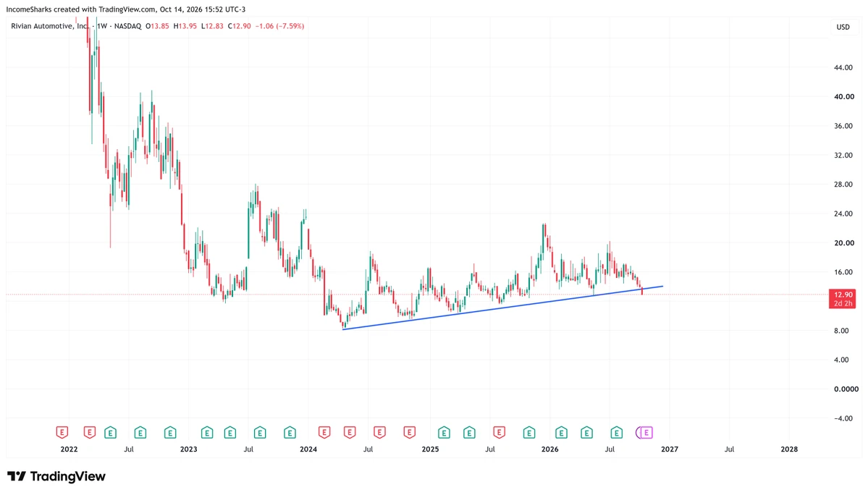Click the 28.00 price axis label

click(843, 185)
